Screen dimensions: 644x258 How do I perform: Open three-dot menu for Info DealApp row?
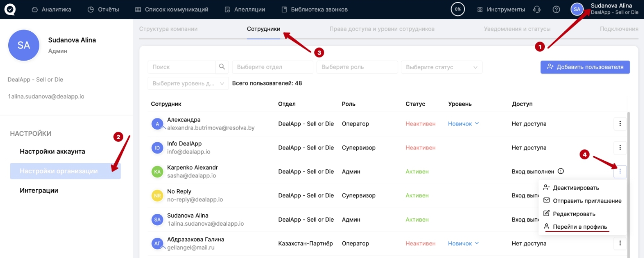point(619,147)
